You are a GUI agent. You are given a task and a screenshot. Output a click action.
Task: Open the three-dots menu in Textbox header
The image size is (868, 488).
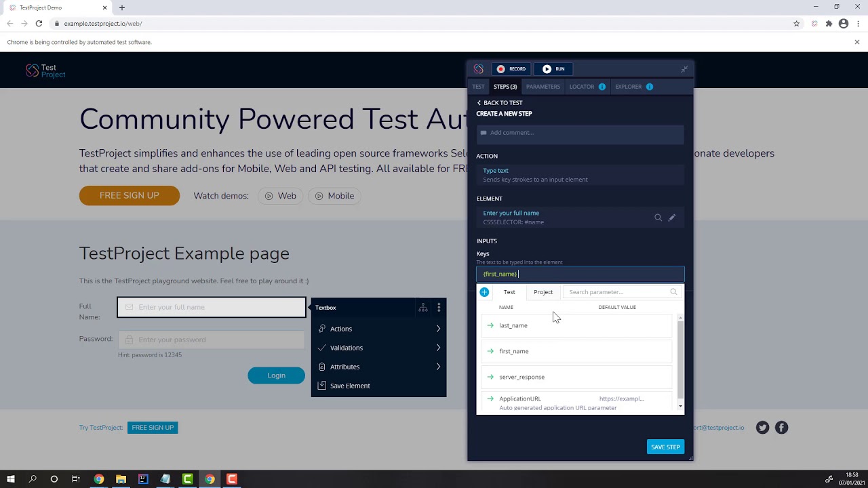439,308
